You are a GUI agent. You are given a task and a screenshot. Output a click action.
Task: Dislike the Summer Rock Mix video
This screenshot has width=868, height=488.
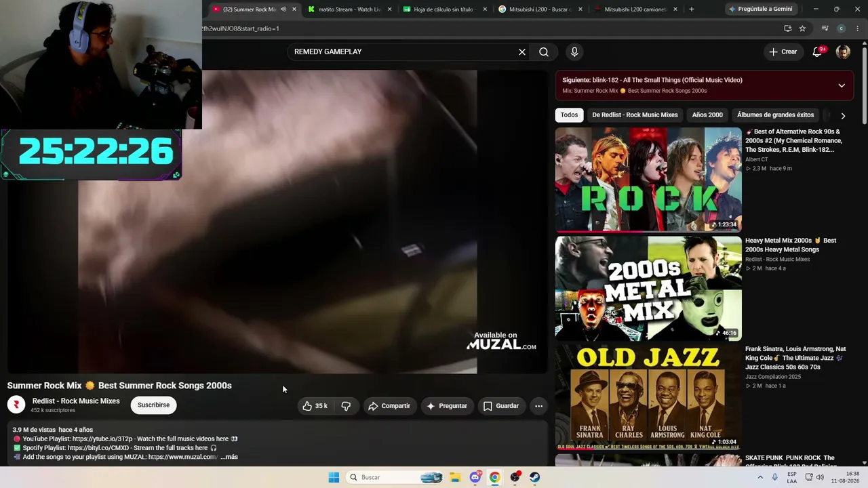pyautogui.click(x=346, y=406)
